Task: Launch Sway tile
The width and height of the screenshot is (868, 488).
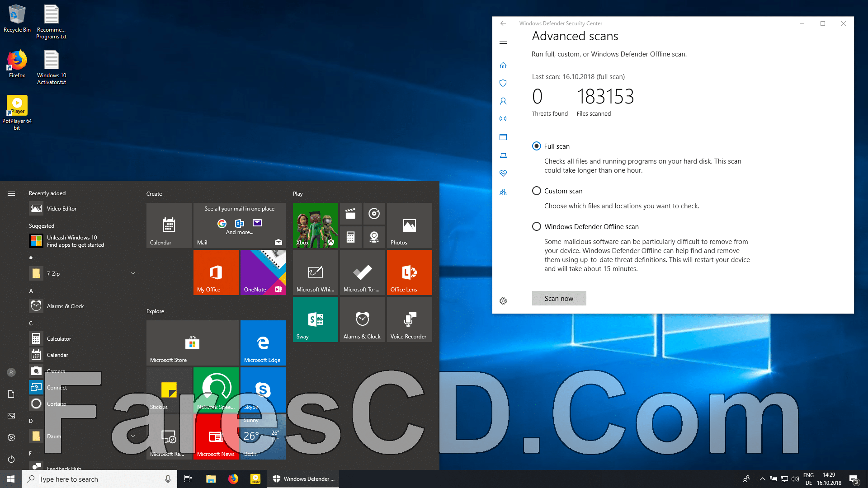Action: [316, 319]
